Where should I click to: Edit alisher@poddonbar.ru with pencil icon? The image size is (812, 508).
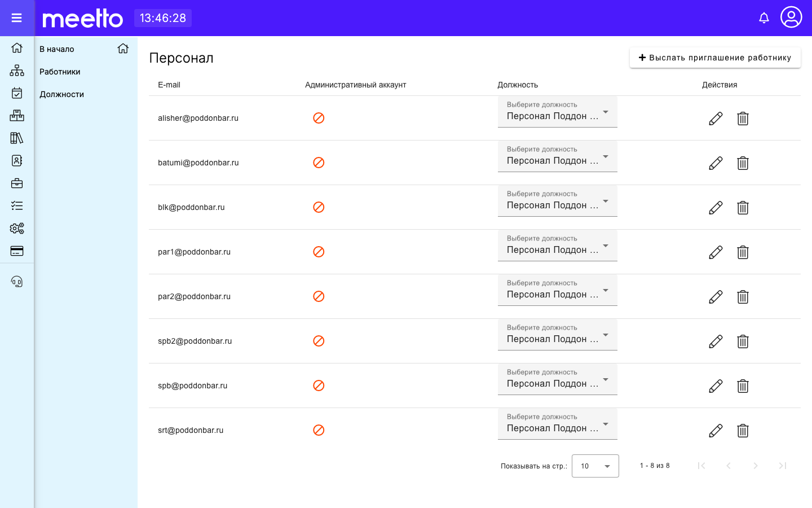click(x=716, y=119)
